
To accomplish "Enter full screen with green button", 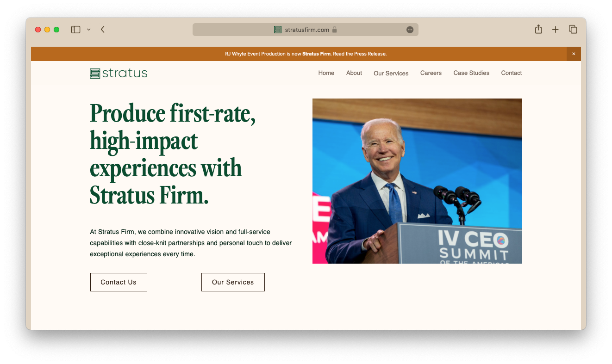I will pyautogui.click(x=56, y=30).
